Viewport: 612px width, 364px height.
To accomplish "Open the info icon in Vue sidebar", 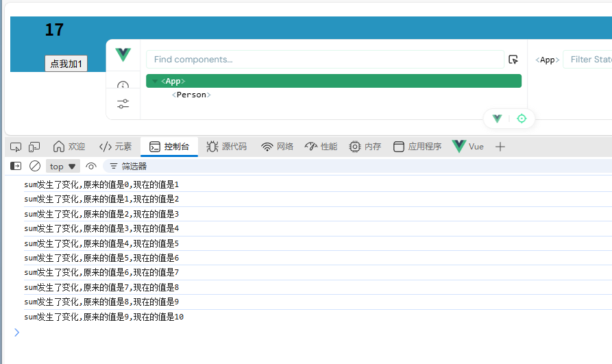I will point(123,85).
